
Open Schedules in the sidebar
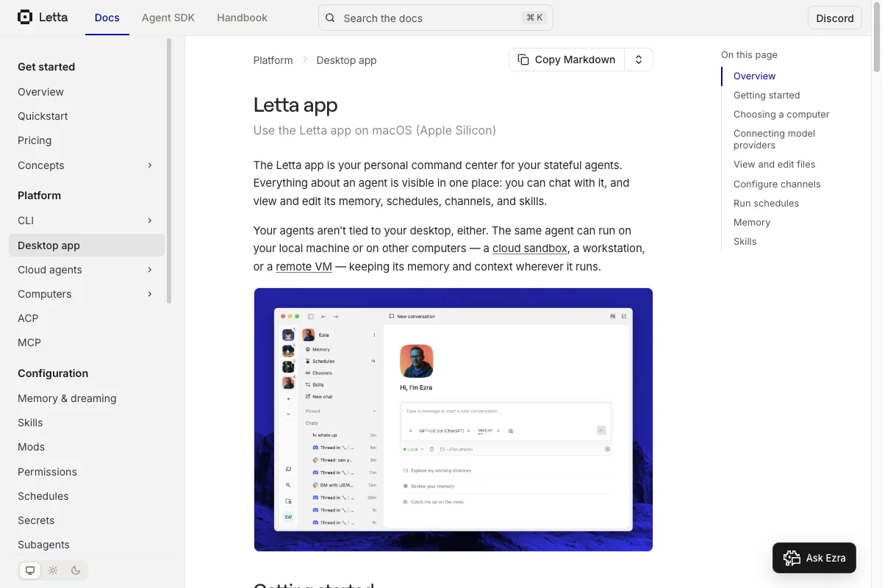(43, 496)
